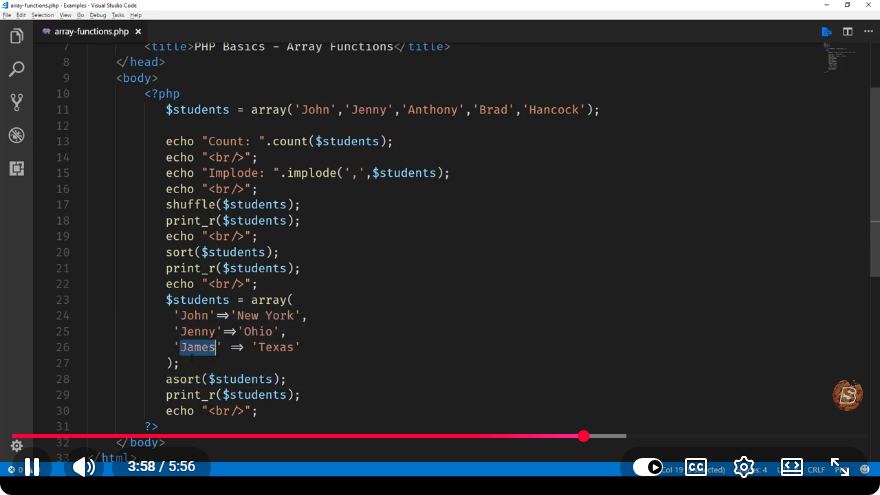Switch player to theater mode icon
Viewport: 880px width, 495px height.
[791, 466]
